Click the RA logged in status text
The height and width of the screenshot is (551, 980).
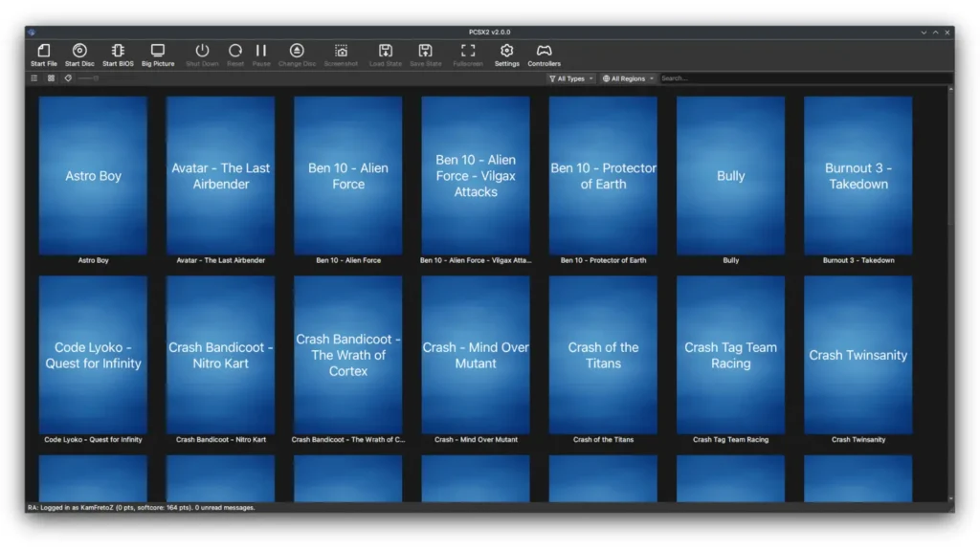pyautogui.click(x=142, y=508)
